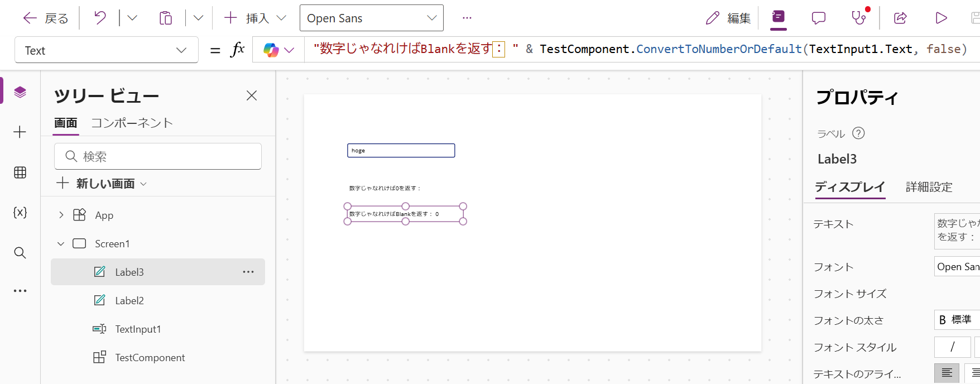
Task: Click the ラベル help question mark icon
Action: click(859, 133)
